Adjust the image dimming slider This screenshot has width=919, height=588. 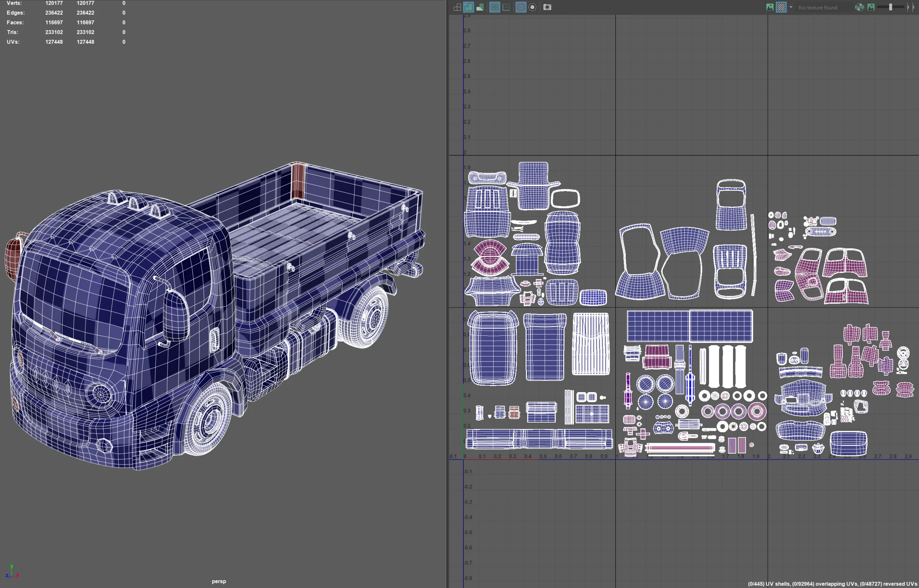(x=890, y=7)
